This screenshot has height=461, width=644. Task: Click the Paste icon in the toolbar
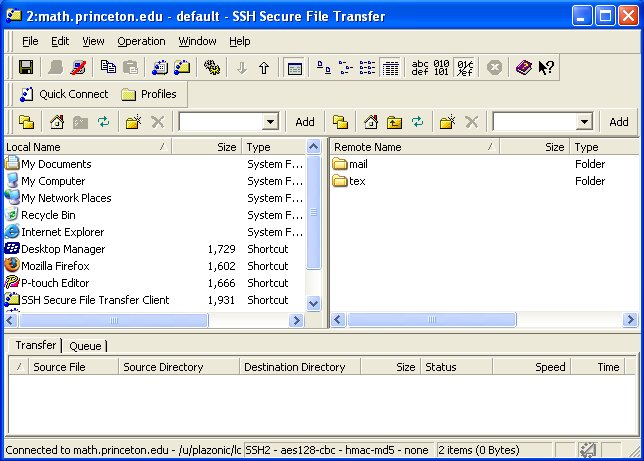[x=131, y=67]
